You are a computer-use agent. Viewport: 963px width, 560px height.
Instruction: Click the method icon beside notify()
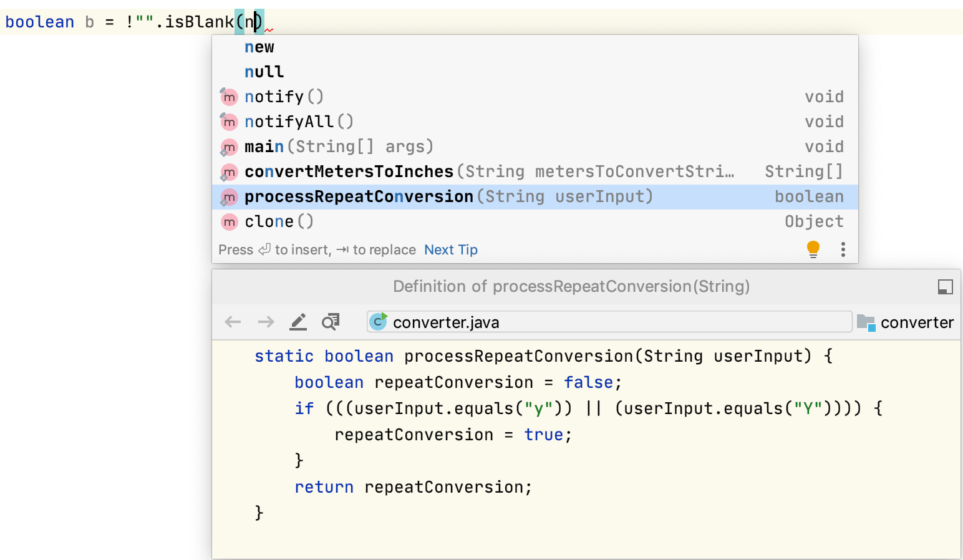coord(229,97)
